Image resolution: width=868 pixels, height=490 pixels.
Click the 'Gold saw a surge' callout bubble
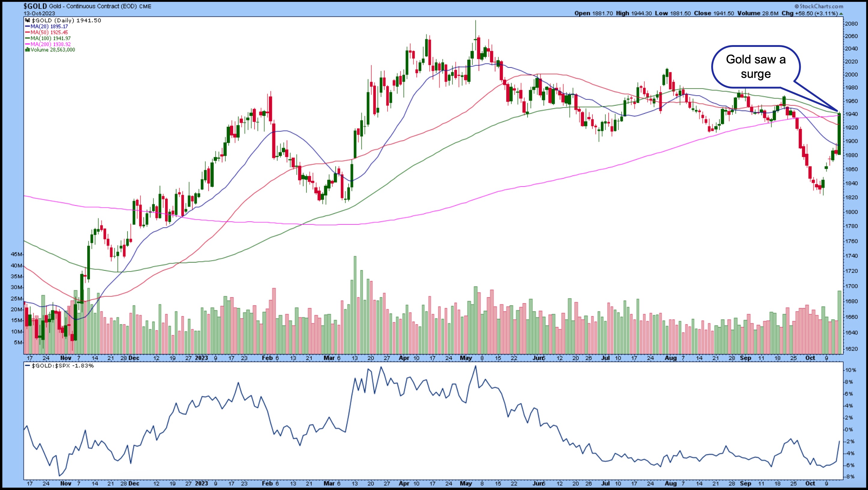coord(755,67)
